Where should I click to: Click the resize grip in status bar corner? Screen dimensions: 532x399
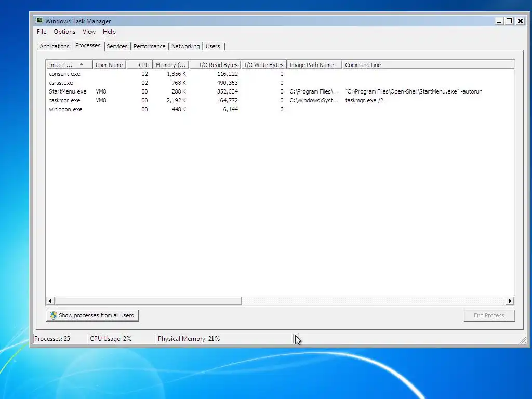pos(523,340)
